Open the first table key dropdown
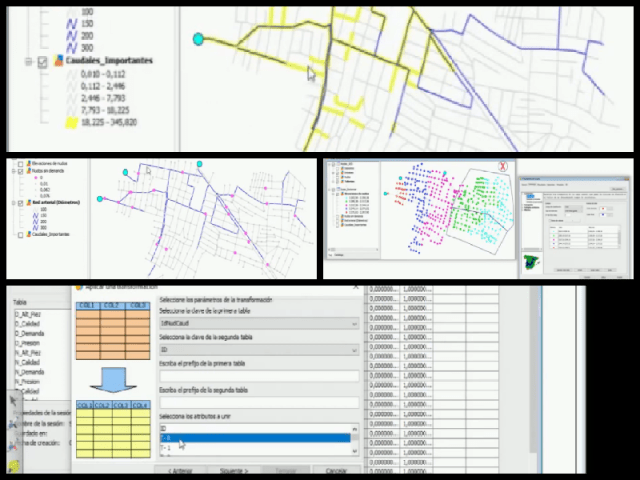This screenshot has height=480, width=640. coord(258,324)
